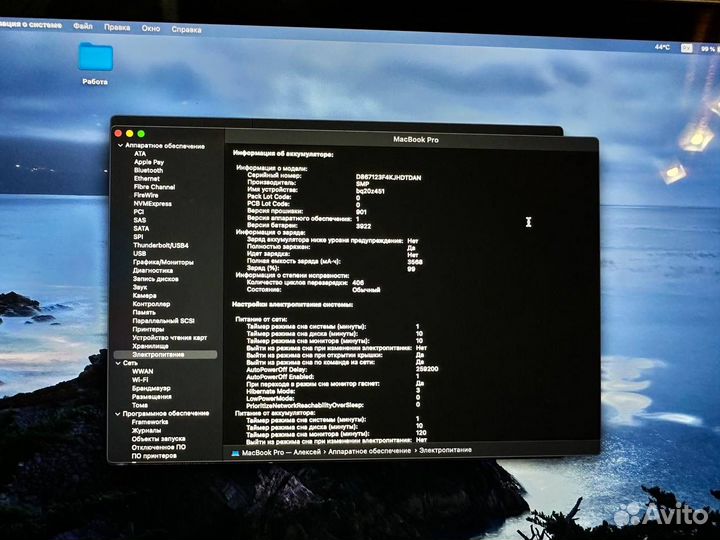Click the MacBook Pro computer icon in path bar
Image resolution: width=720 pixels, height=540 pixels.
coord(236,453)
